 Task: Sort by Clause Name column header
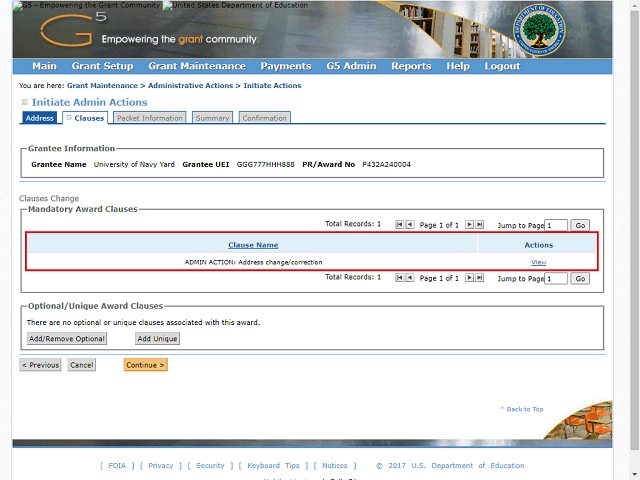pyautogui.click(x=253, y=245)
